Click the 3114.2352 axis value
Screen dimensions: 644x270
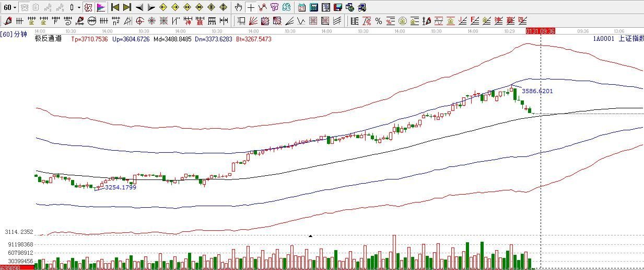point(19,232)
